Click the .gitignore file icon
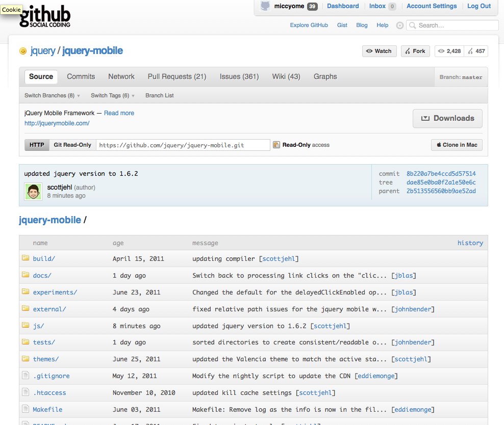The height and width of the screenshot is (425, 504). pyautogui.click(x=26, y=375)
